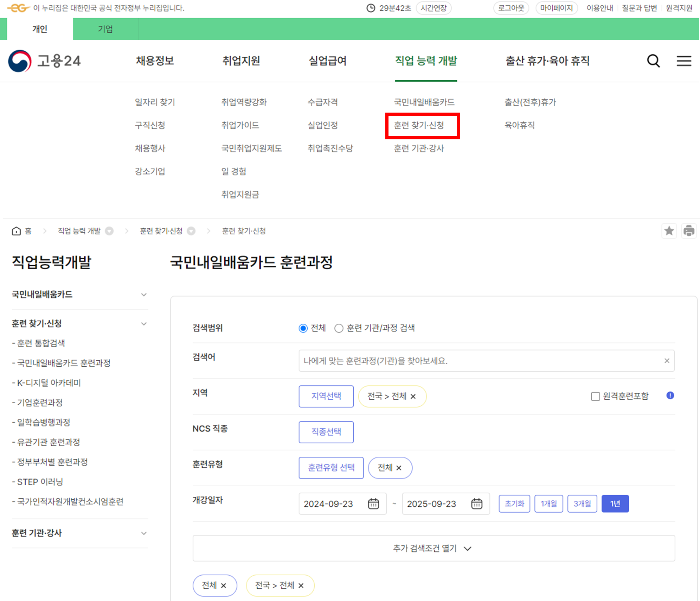This screenshot has height=601, width=700.
Task: Expand the 국민내일배움카드 sidebar section
Action: coord(143,295)
